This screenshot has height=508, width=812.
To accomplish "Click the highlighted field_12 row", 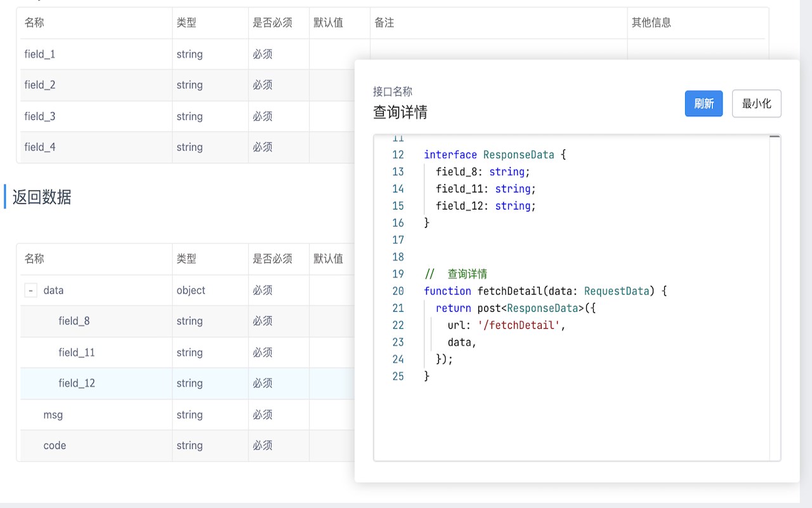I will pos(77,384).
